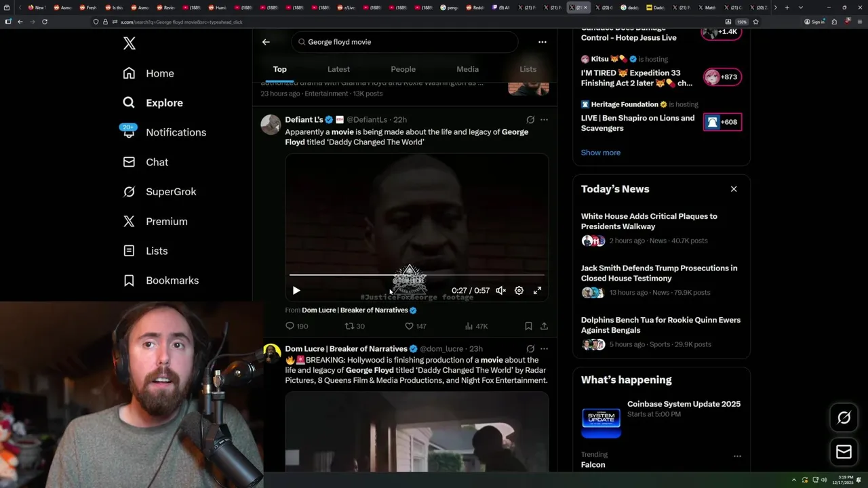Open Notifications with 20+ badge

[x=164, y=132]
